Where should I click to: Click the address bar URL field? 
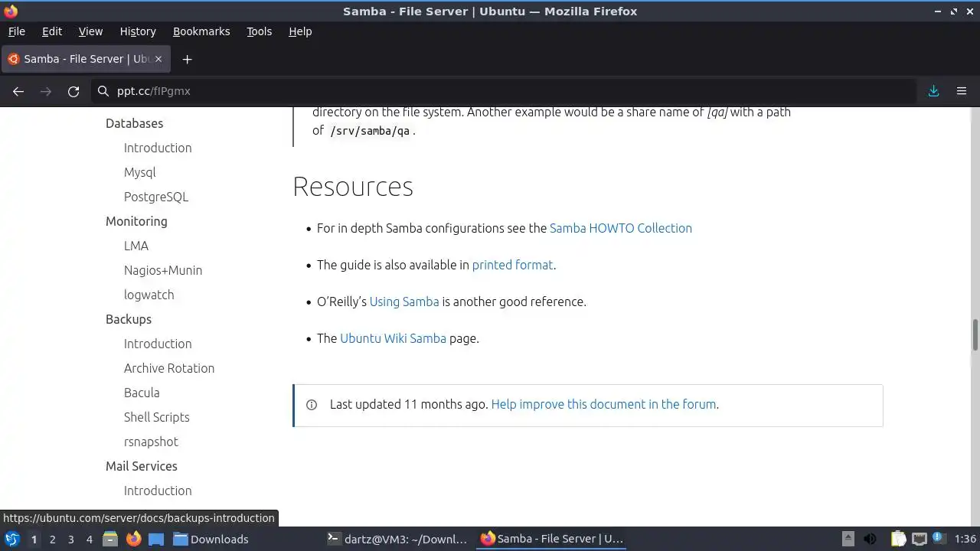(504, 91)
